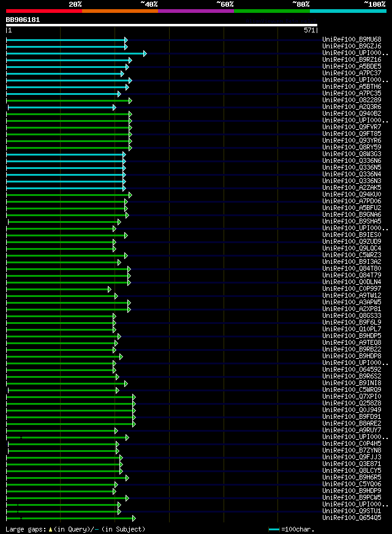Screen dimensions: 392x534
Task: Click the cyan ~100% identity legend segment
Action: pos(348,11)
